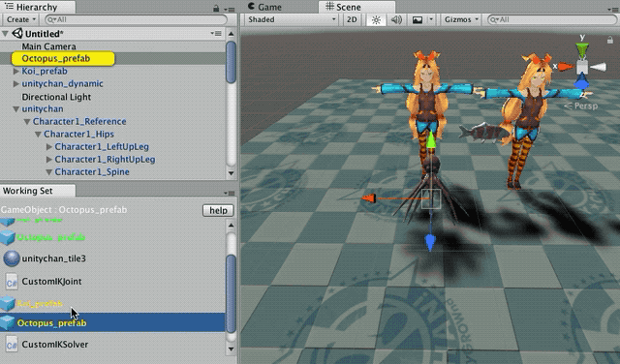Click Hierarchy scroll up arrow
The image size is (620, 364).
(231, 34)
